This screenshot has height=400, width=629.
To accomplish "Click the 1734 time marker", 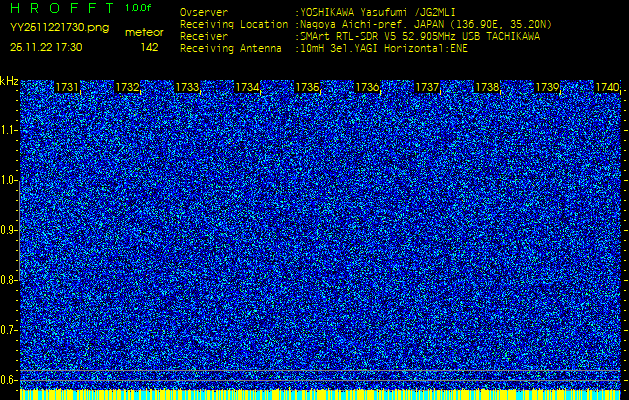I will [x=247, y=87].
